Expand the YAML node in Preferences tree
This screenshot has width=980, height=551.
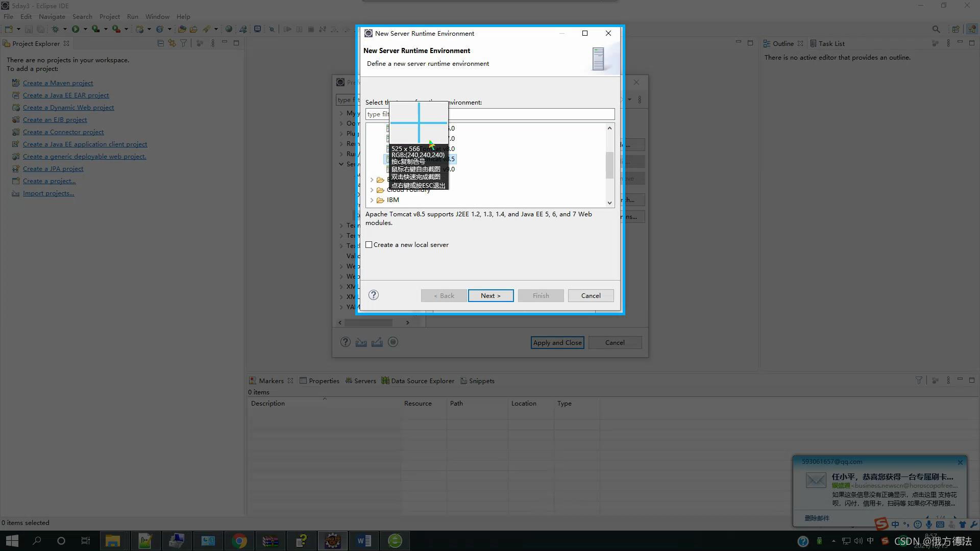[x=341, y=307]
